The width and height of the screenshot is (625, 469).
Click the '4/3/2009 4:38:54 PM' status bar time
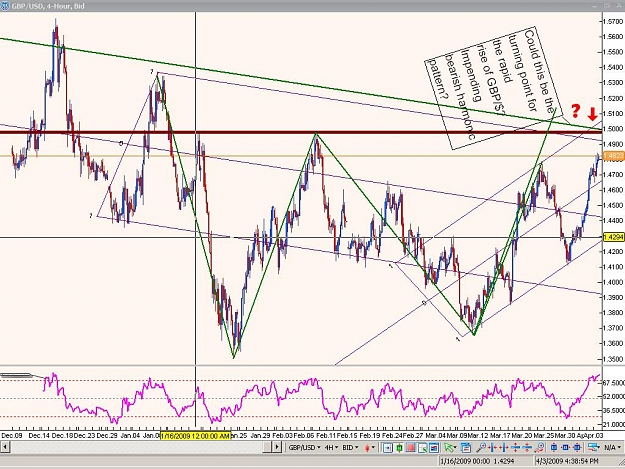[x=566, y=461]
